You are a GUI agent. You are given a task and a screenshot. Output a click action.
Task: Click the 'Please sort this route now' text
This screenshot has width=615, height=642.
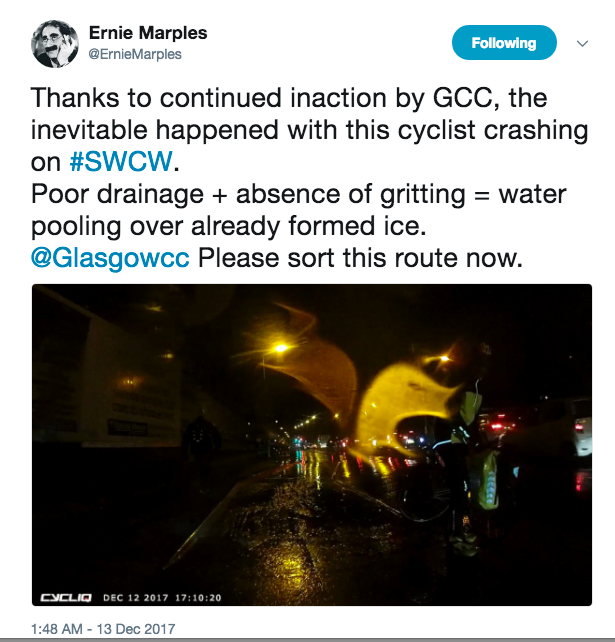(x=360, y=258)
